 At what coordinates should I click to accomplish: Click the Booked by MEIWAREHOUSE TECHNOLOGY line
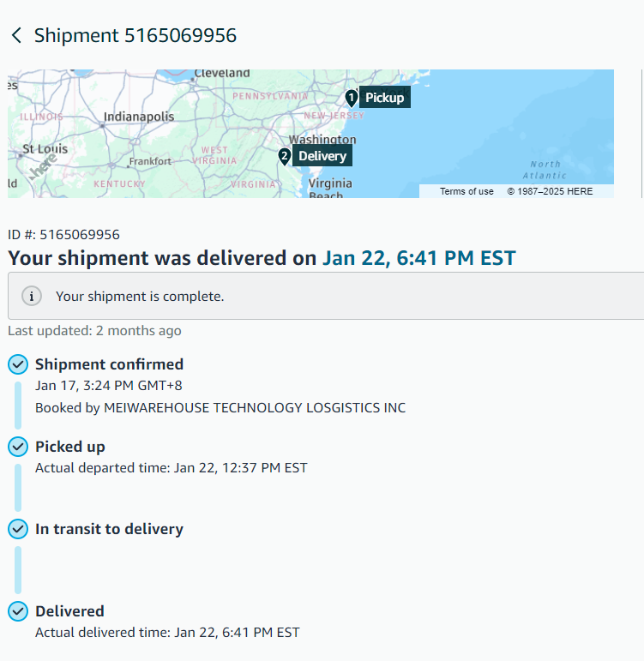click(x=220, y=407)
